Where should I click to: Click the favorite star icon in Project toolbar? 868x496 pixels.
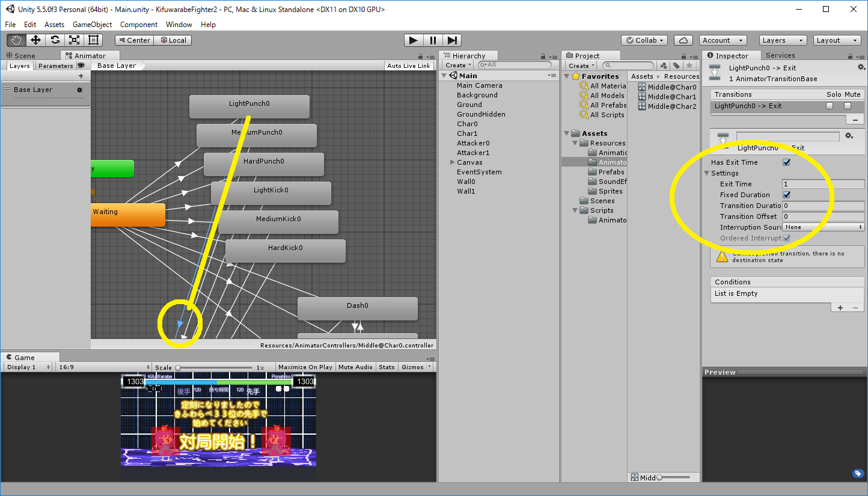[689, 66]
